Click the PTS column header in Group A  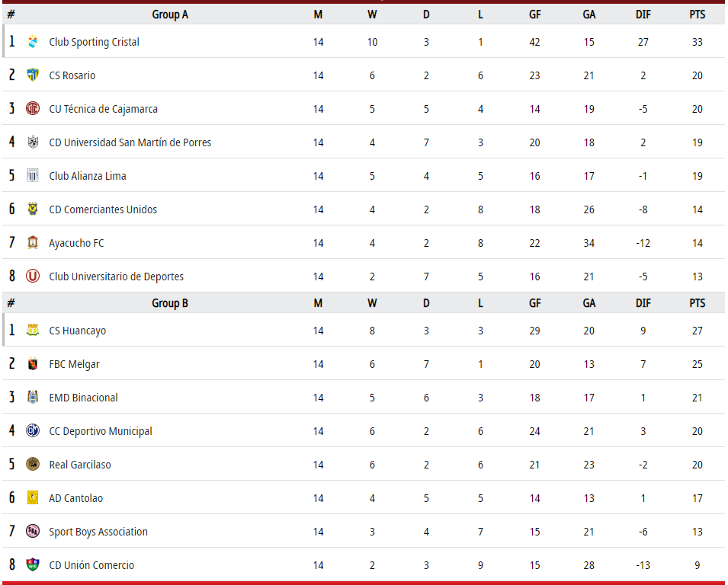(x=698, y=14)
